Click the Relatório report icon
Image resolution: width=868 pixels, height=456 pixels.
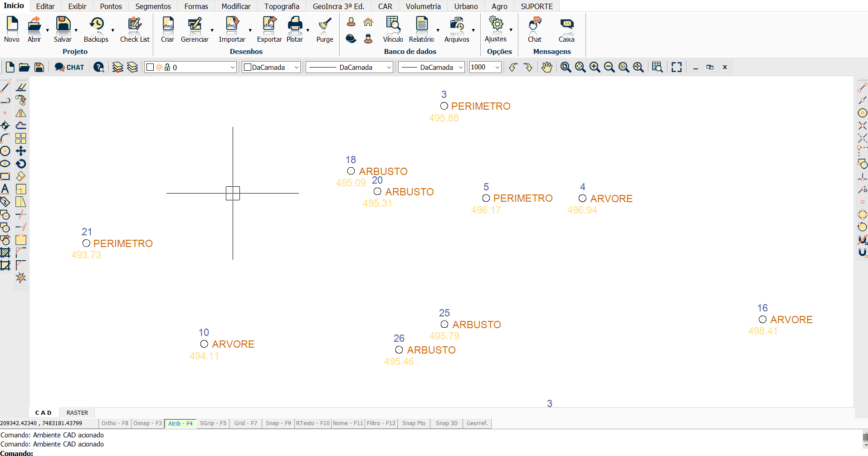coord(421,25)
